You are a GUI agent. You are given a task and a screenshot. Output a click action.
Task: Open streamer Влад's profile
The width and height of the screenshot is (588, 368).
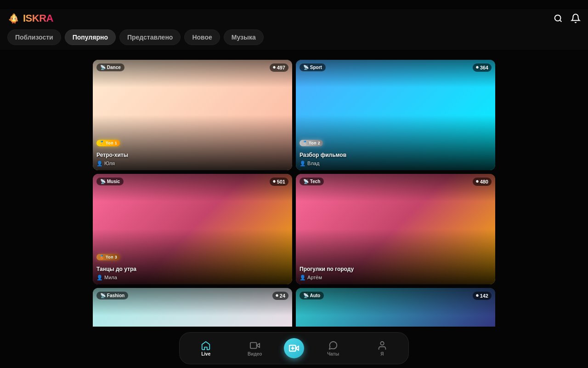pos(310,163)
